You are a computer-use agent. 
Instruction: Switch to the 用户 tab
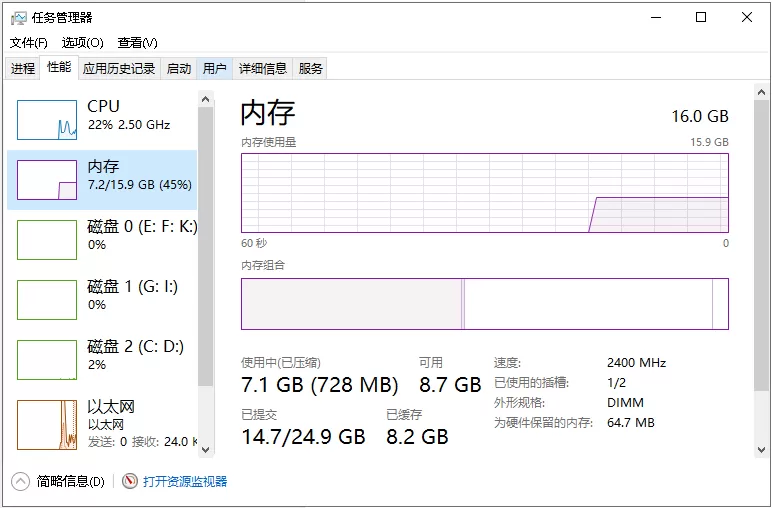coord(215,69)
